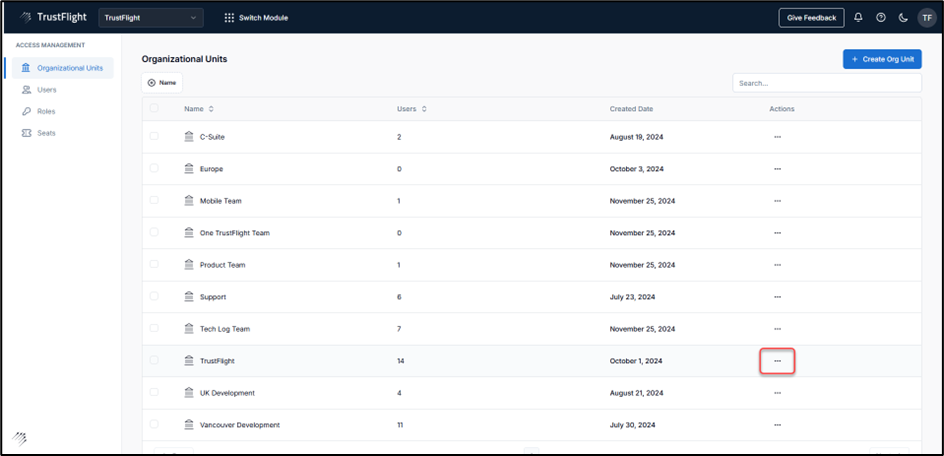This screenshot has width=944, height=456.
Task: Open actions menu for C-Suite row
Action: pos(777,137)
